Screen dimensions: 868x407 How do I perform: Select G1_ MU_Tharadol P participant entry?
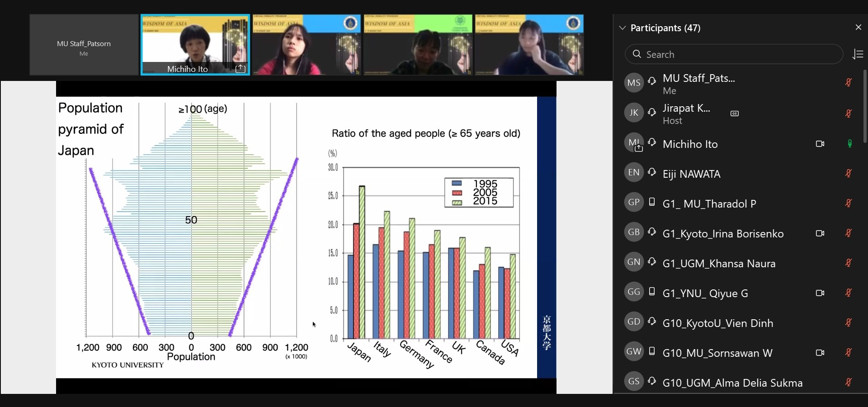709,203
